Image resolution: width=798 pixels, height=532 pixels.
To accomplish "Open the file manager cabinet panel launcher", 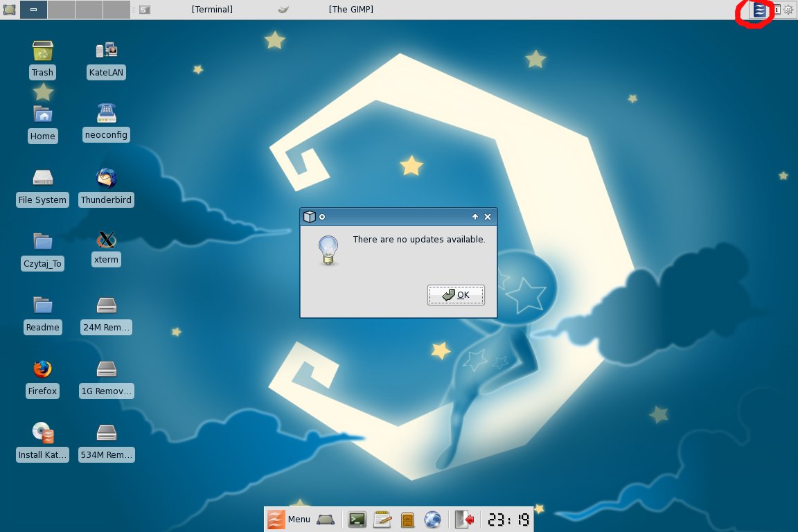I will point(407,520).
